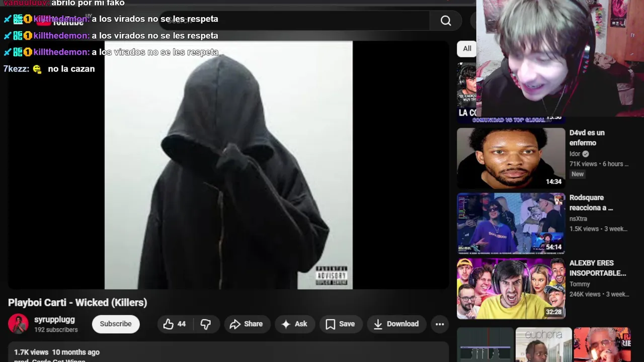The width and height of the screenshot is (644, 362).
Task: Click the YouTube search magnifier button
Action: tap(446, 21)
